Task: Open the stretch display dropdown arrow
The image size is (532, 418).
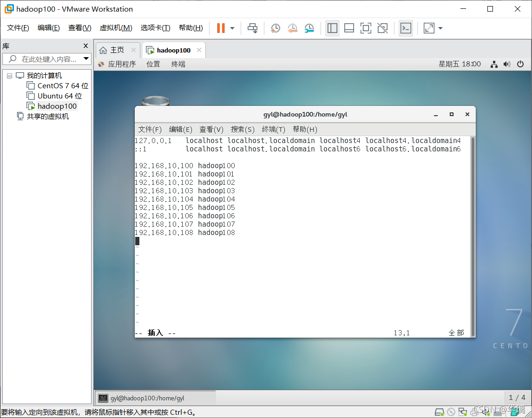Action: [440, 28]
